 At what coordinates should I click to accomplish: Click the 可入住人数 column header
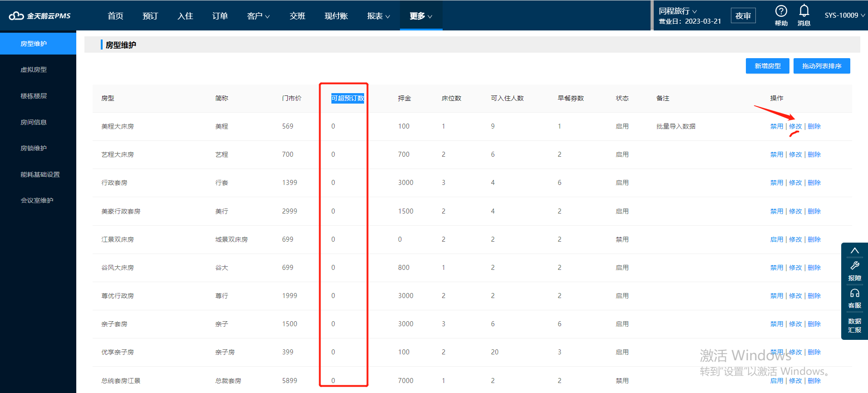click(x=508, y=98)
